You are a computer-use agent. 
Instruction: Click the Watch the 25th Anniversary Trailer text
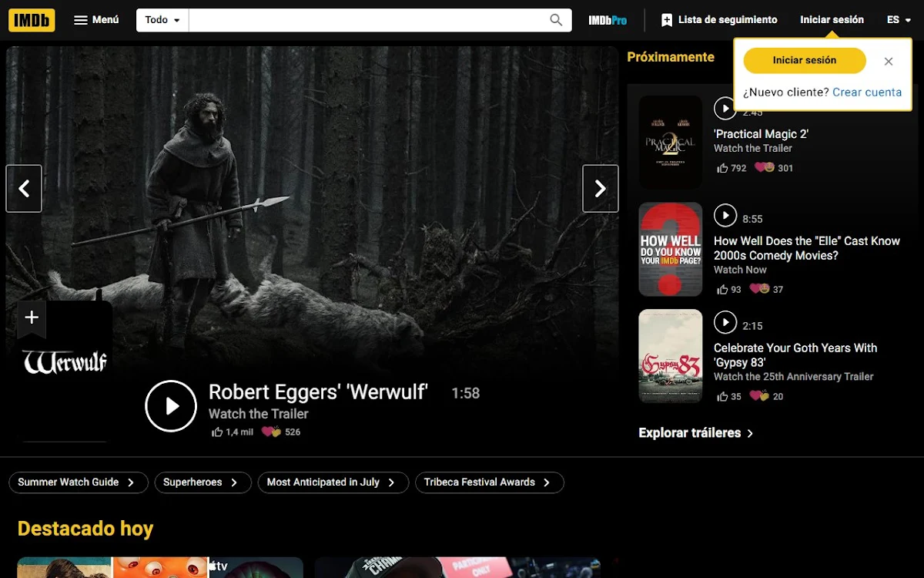click(x=794, y=377)
